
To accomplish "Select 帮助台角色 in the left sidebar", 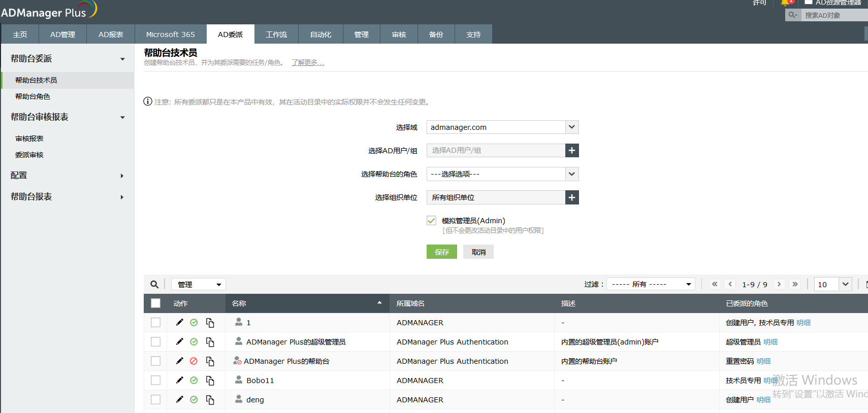I will pos(33,96).
